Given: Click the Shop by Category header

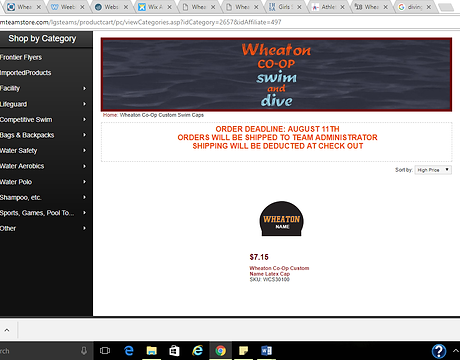Looking at the screenshot, I should point(42,39).
